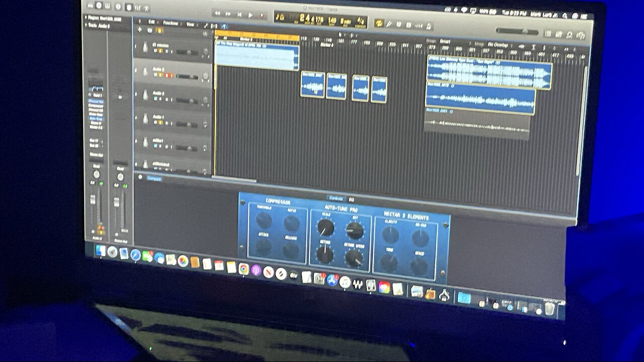Open the Loop Browser

[570, 35]
